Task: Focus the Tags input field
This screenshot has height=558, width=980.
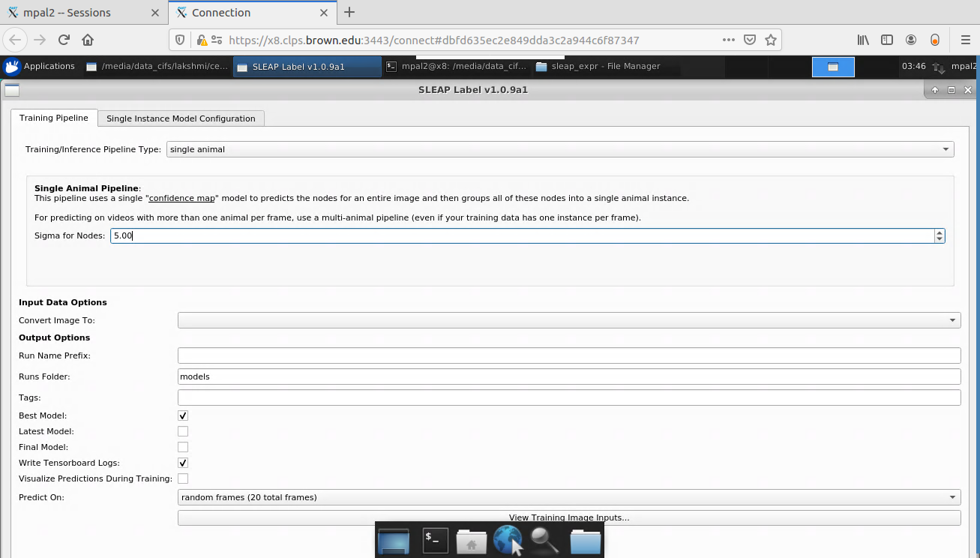Action: pos(569,397)
